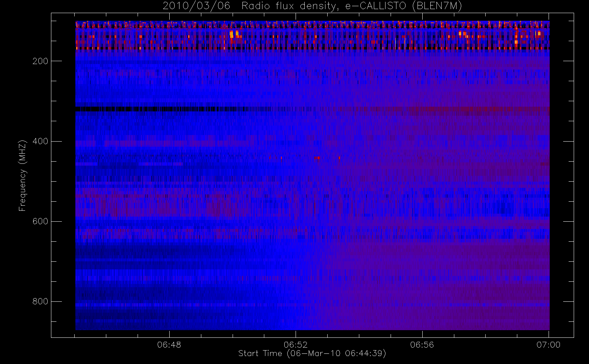Click the black horizontal band near 320 MHz
Screen dimensions: 589x364
173,109
